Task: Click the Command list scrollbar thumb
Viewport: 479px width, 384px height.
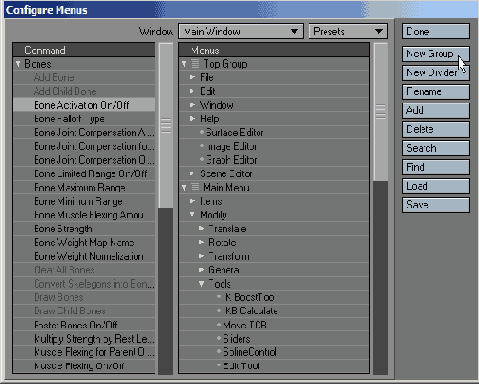Action: click(166, 126)
